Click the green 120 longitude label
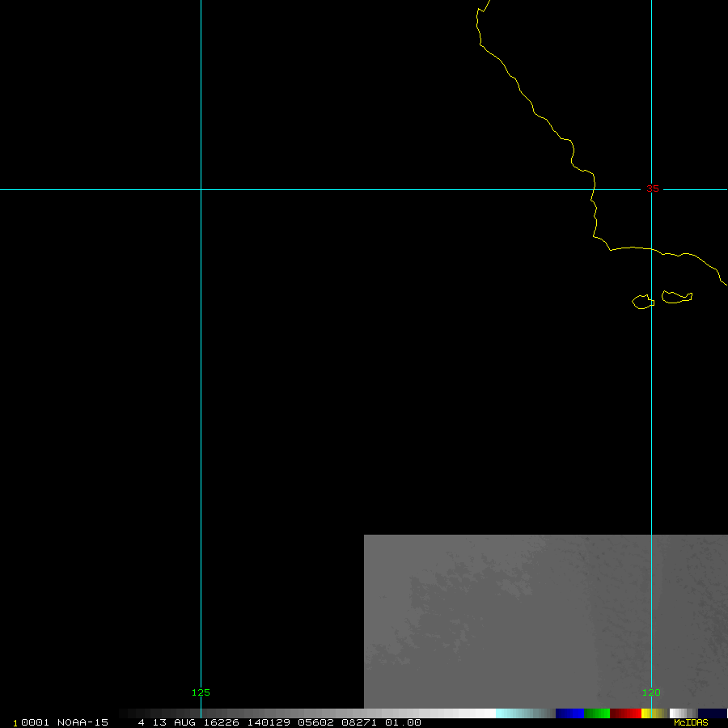 (651, 692)
